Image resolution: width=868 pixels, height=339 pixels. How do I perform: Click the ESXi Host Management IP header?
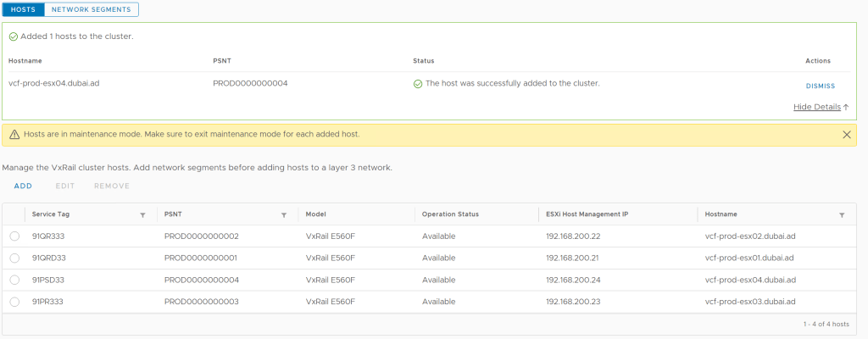587,215
